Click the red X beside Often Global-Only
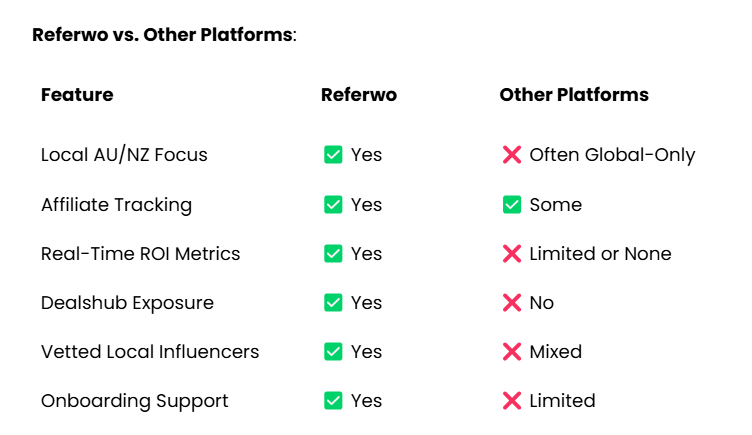The height and width of the screenshot is (435, 752). [x=511, y=155]
